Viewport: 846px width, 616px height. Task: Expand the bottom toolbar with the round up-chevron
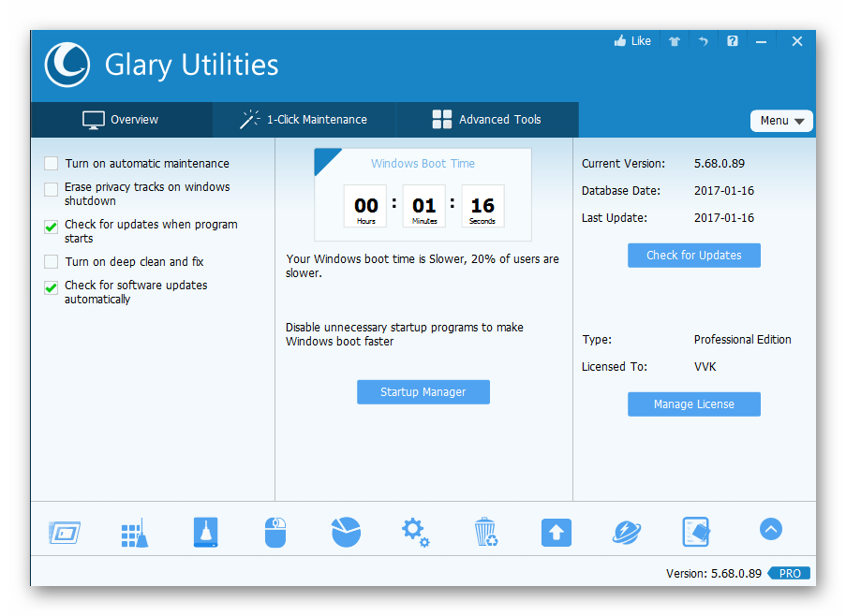pyautogui.click(x=771, y=529)
